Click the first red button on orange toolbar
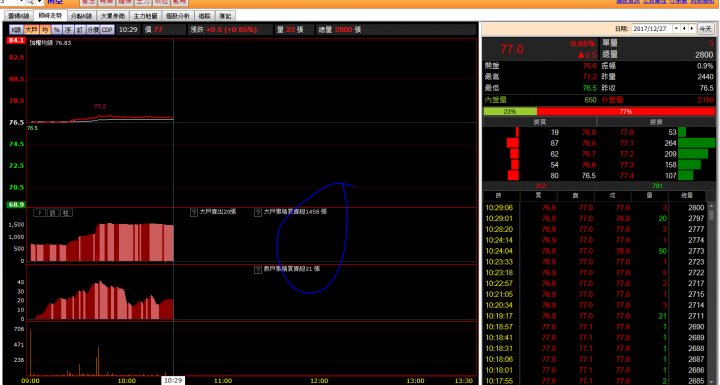This screenshot has width=720, height=385. [x=88, y=2]
